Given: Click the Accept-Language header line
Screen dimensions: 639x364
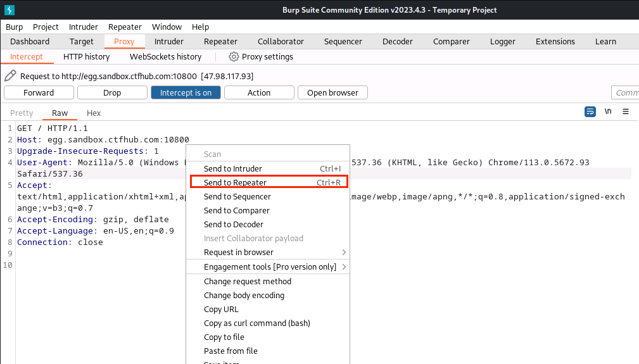Looking at the screenshot, I should [x=96, y=231].
